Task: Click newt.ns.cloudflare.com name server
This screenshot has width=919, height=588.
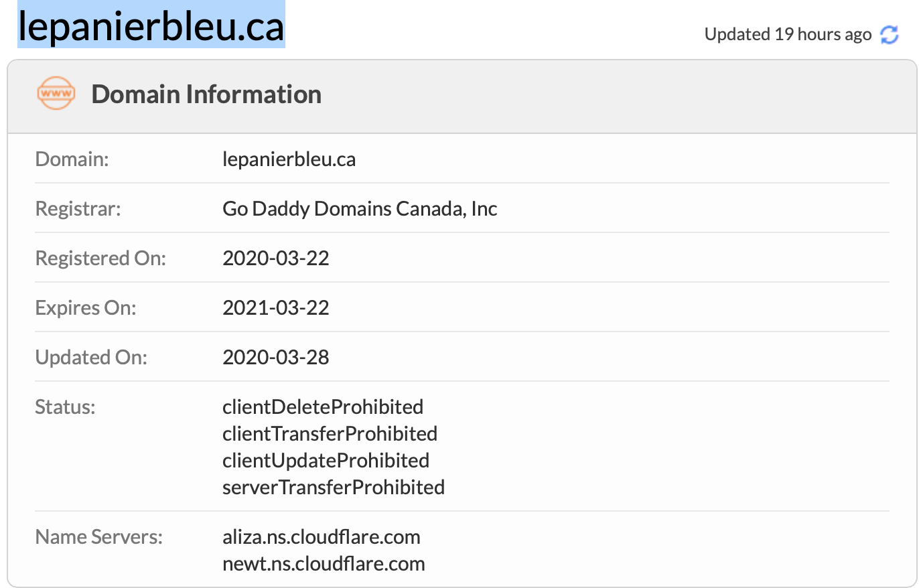Action: (324, 564)
